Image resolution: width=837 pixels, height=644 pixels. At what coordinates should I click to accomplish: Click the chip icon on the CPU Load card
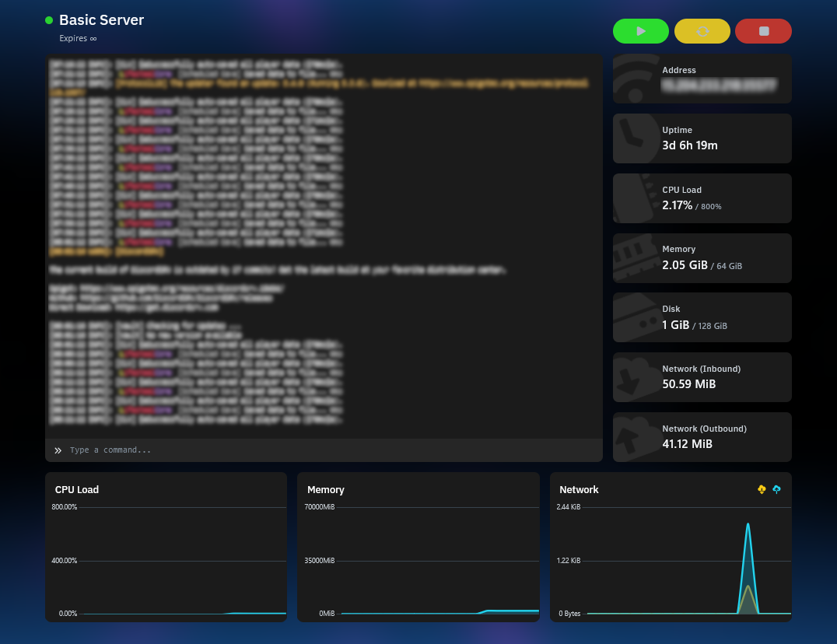[632, 198]
